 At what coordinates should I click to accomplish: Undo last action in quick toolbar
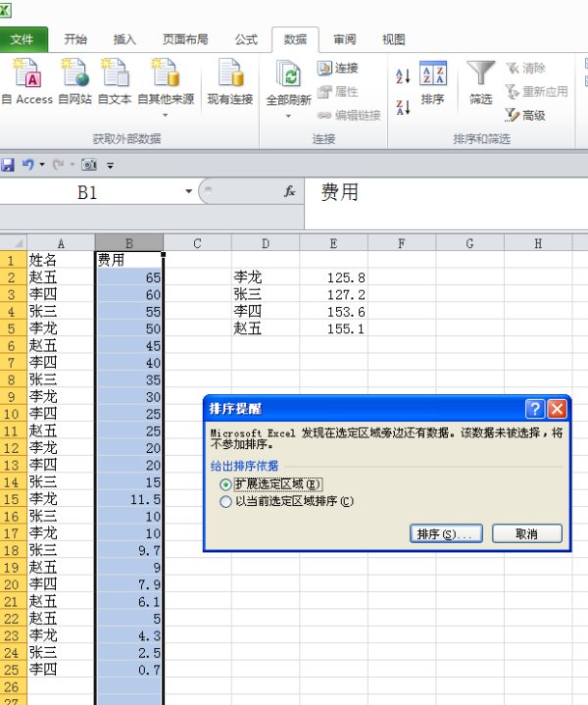(x=27, y=165)
